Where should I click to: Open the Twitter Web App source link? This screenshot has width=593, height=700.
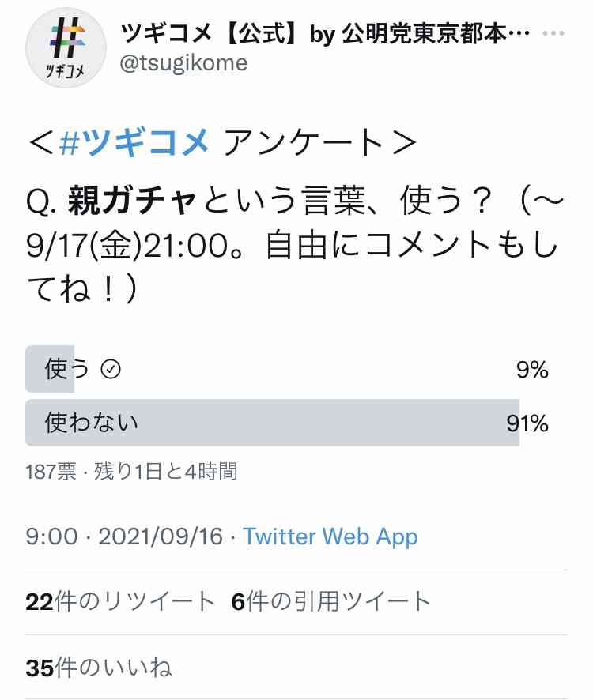tap(330, 536)
